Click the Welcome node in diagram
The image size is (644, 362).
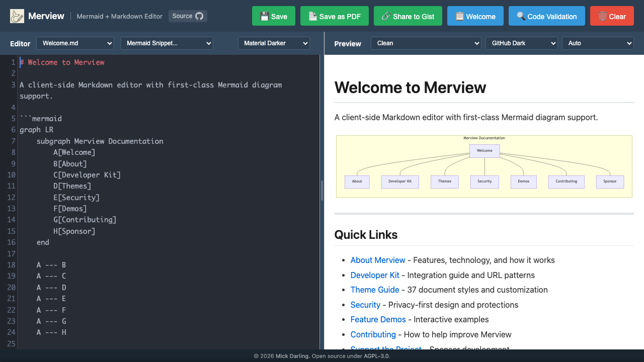pyautogui.click(x=485, y=151)
